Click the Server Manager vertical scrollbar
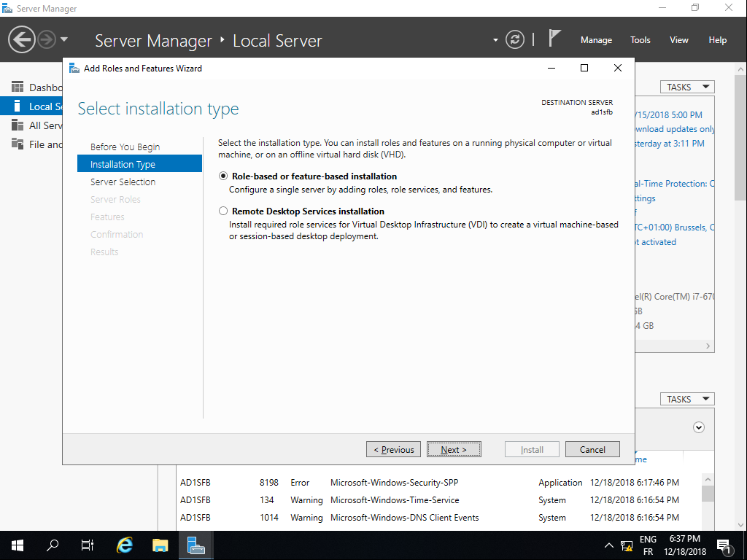Image resolution: width=747 pixels, height=560 pixels. 740,146
